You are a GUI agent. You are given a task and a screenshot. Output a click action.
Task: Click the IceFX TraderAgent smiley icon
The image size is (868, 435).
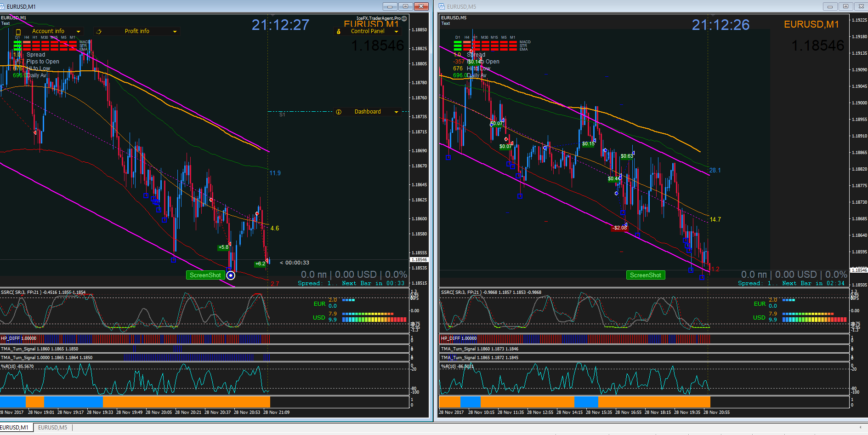[x=404, y=18]
